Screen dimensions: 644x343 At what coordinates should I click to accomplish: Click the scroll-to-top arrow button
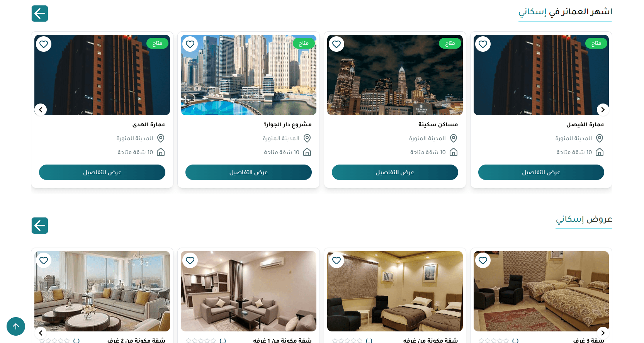pyautogui.click(x=16, y=326)
